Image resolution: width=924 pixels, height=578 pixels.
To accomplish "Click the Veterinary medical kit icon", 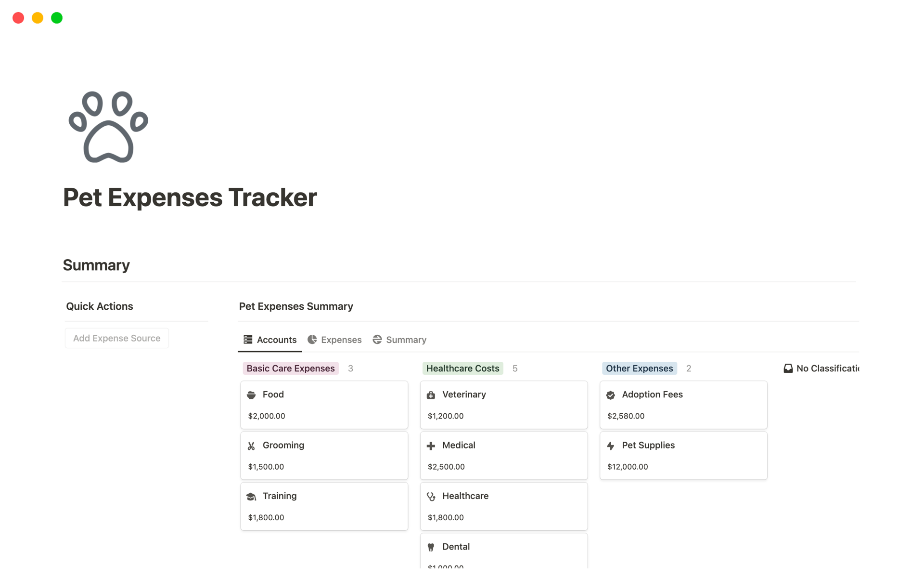I will [x=431, y=395].
